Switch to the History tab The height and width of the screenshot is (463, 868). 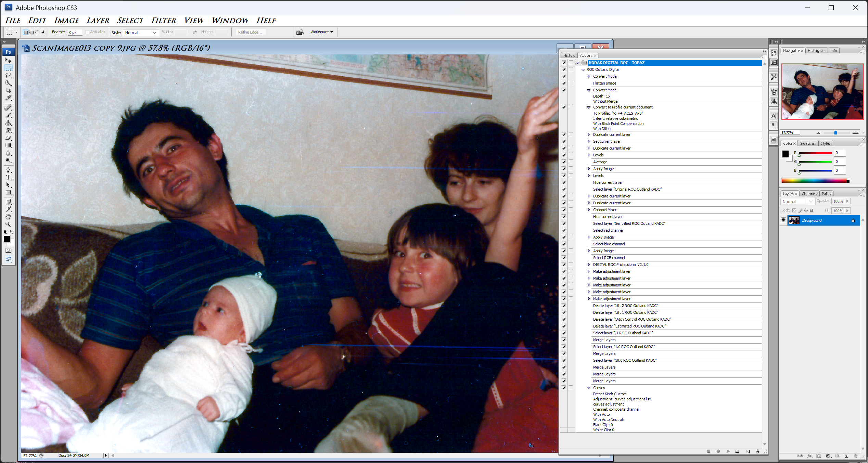coord(569,55)
